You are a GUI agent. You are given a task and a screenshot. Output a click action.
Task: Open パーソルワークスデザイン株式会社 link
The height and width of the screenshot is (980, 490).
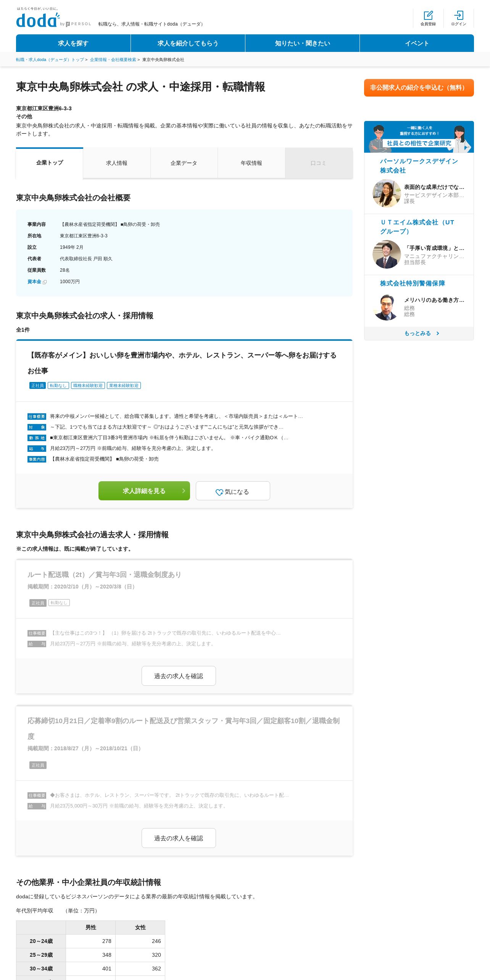point(419,166)
